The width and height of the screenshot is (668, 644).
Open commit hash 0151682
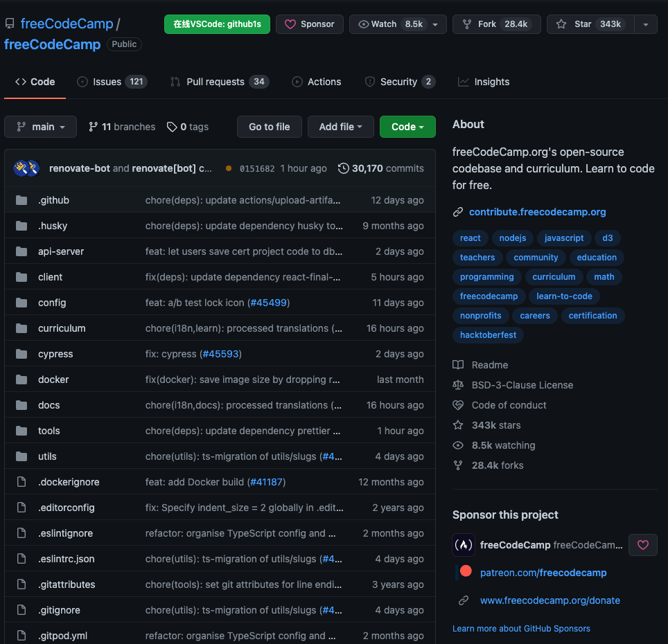257,168
